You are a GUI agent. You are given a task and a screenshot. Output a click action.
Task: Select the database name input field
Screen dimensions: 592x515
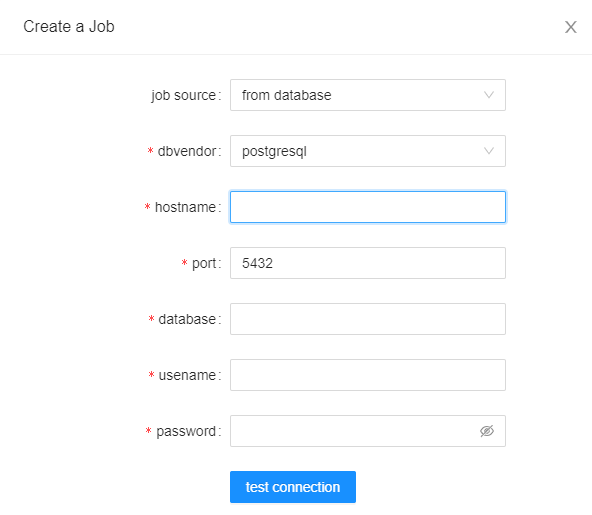click(368, 319)
